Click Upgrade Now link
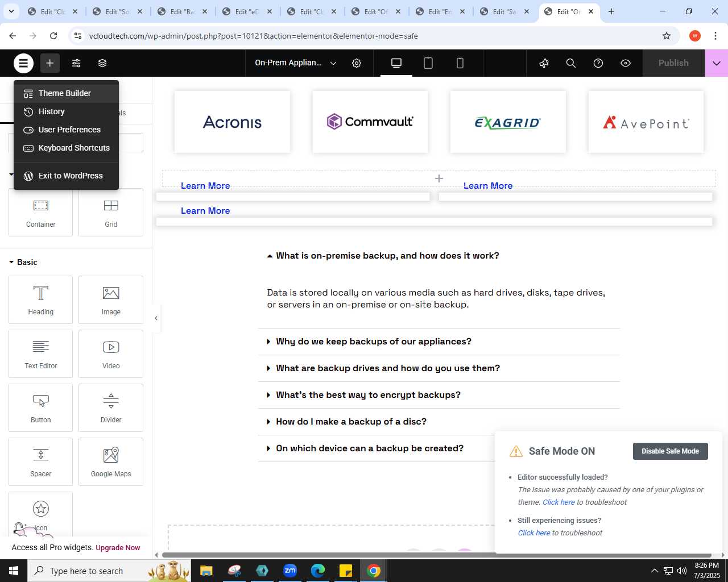 pyautogui.click(x=118, y=548)
